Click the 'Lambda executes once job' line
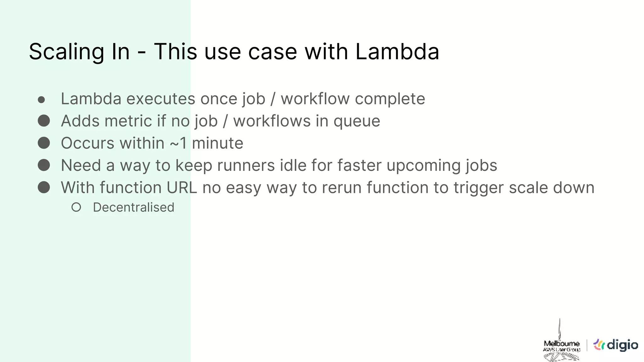This screenshot has height=362, width=644. coord(243,99)
